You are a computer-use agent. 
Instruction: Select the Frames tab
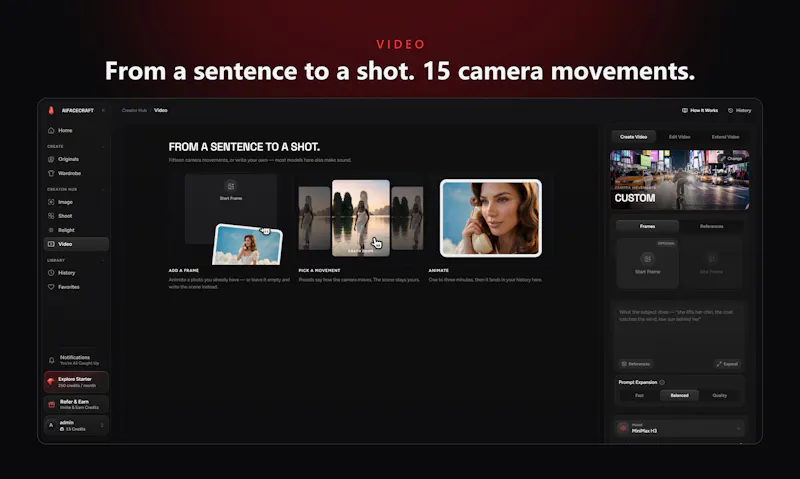647,226
